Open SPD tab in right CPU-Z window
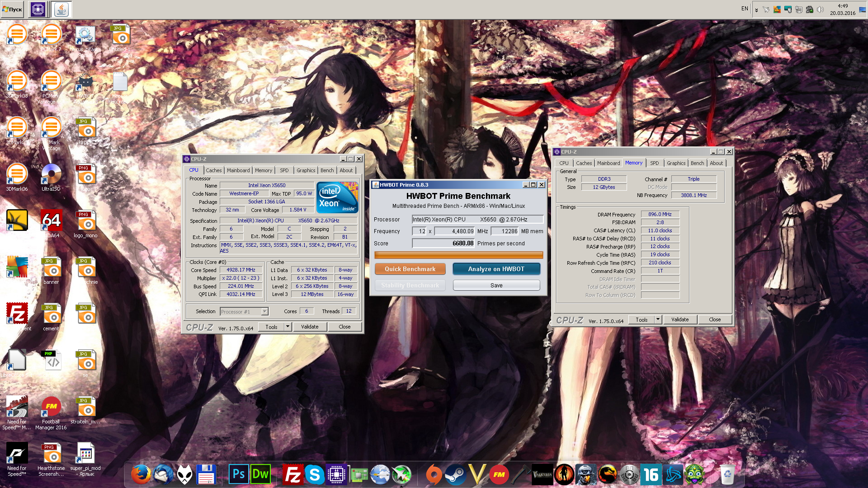 click(x=654, y=163)
